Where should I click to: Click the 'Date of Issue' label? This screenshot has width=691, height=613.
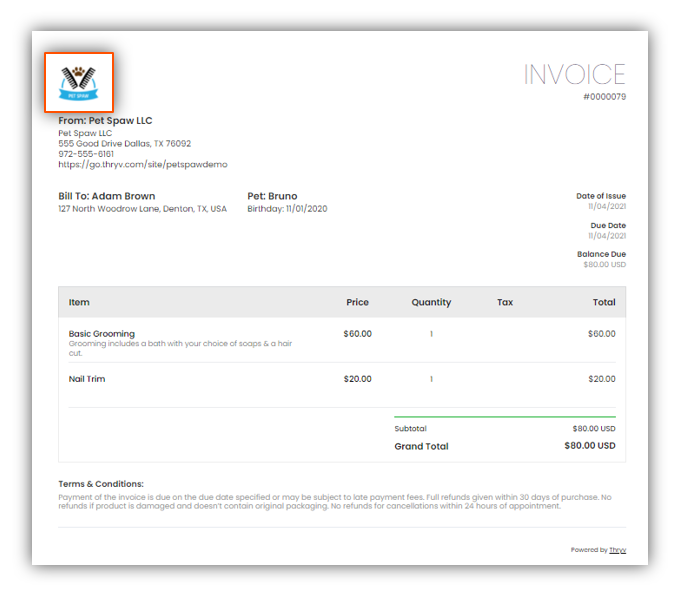pos(601,196)
